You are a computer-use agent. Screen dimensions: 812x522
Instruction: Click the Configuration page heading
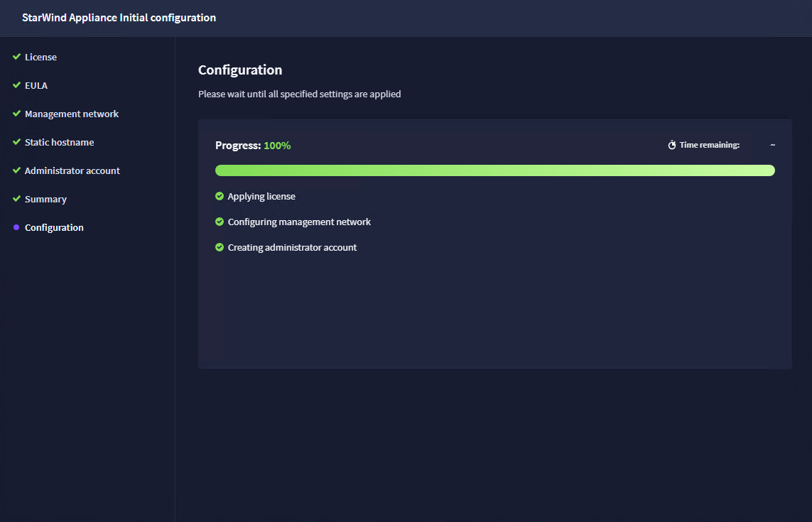[240, 70]
